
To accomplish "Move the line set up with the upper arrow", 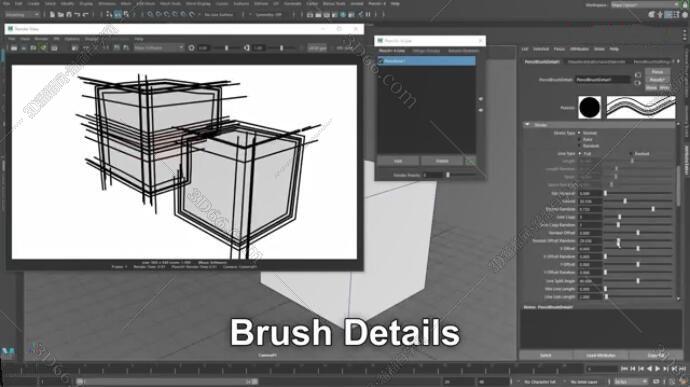I will [x=481, y=99].
